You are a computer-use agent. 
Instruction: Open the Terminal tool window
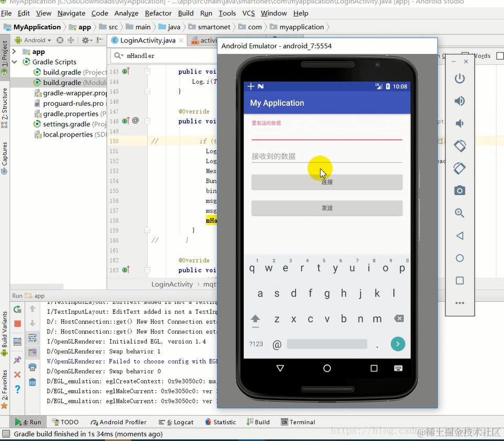click(x=298, y=422)
